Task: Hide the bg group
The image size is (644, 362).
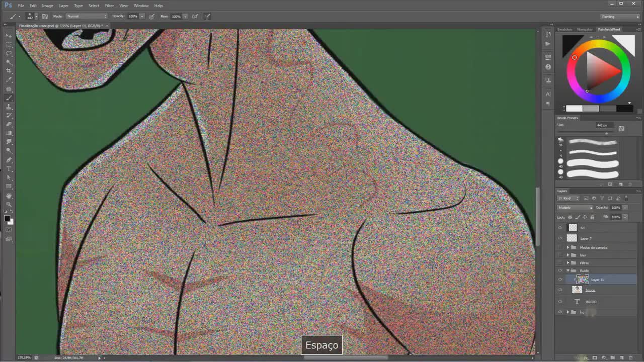Action: coord(560,312)
